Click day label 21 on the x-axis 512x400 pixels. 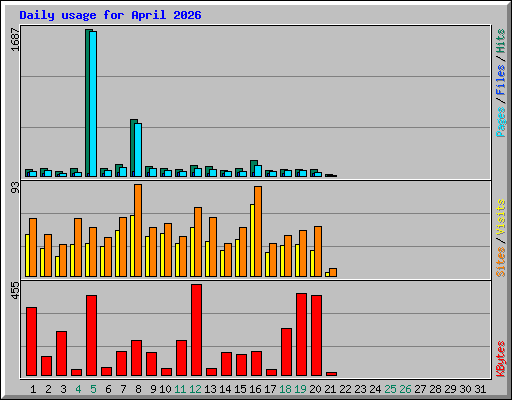click(x=330, y=389)
